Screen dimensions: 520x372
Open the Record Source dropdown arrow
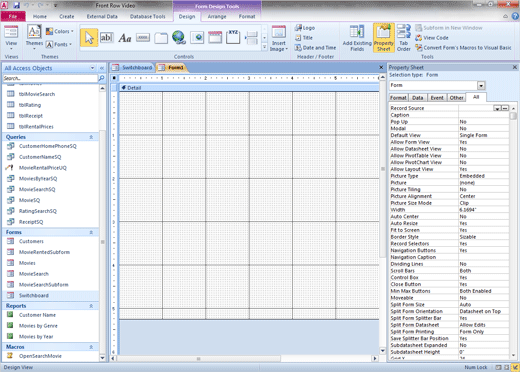click(497, 108)
